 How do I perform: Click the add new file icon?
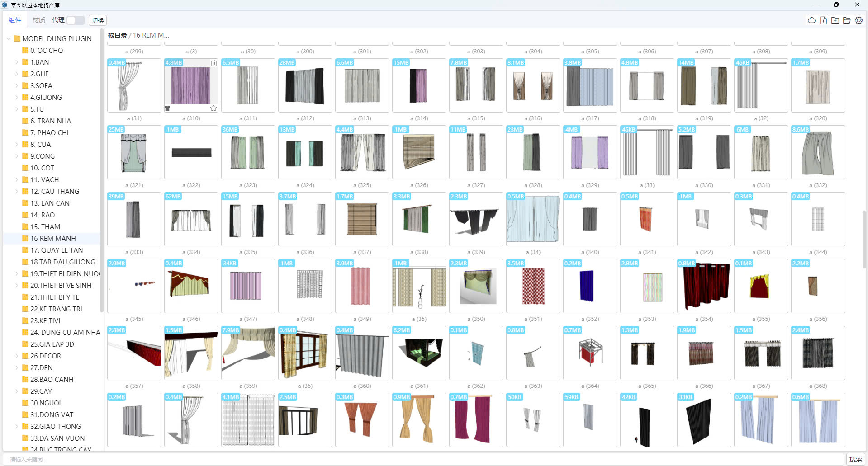coord(823,20)
